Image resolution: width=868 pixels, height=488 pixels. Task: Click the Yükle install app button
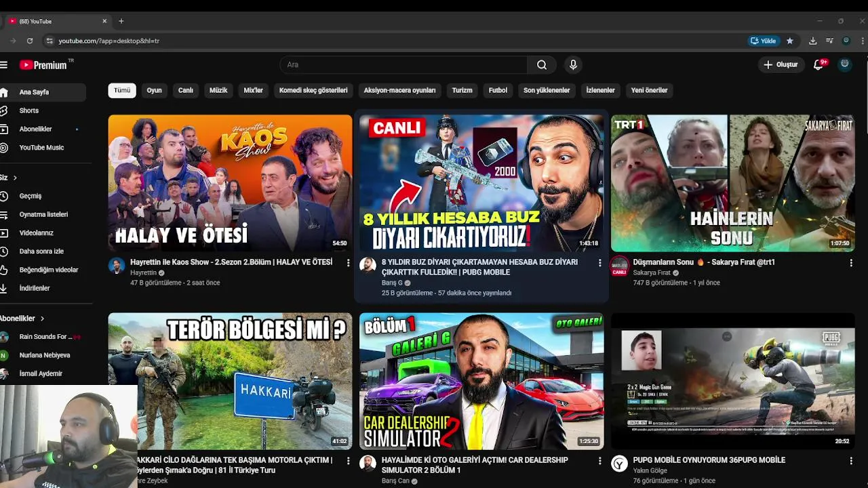[764, 41]
